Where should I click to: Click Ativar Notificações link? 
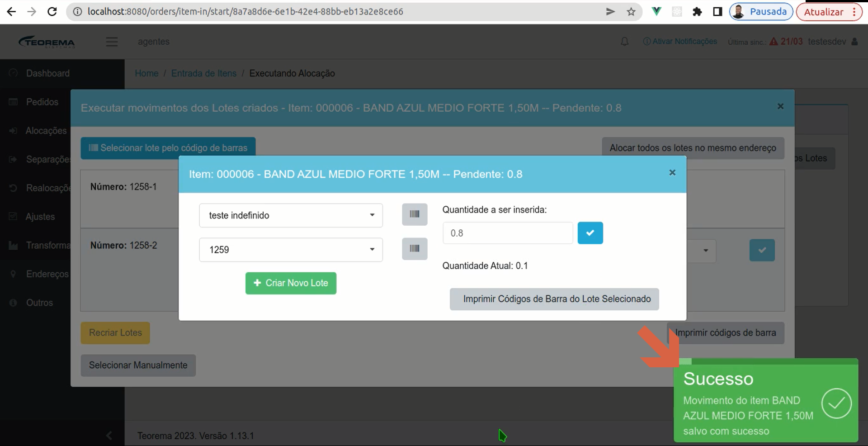680,42
